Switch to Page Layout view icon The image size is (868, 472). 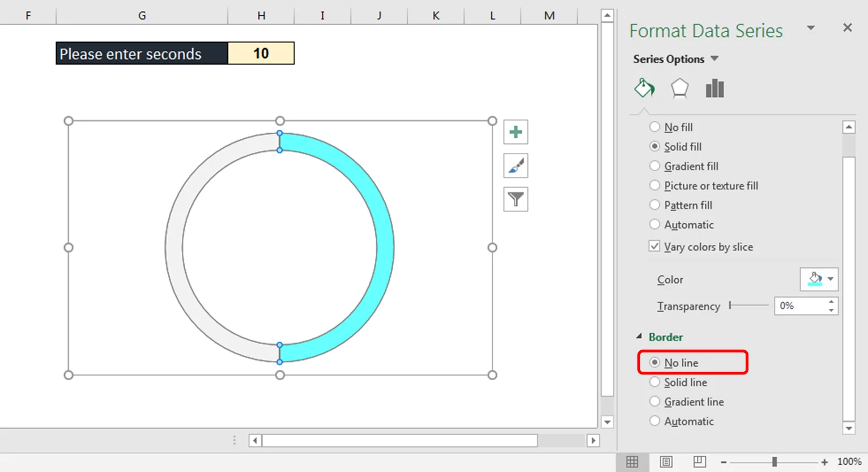click(x=666, y=462)
